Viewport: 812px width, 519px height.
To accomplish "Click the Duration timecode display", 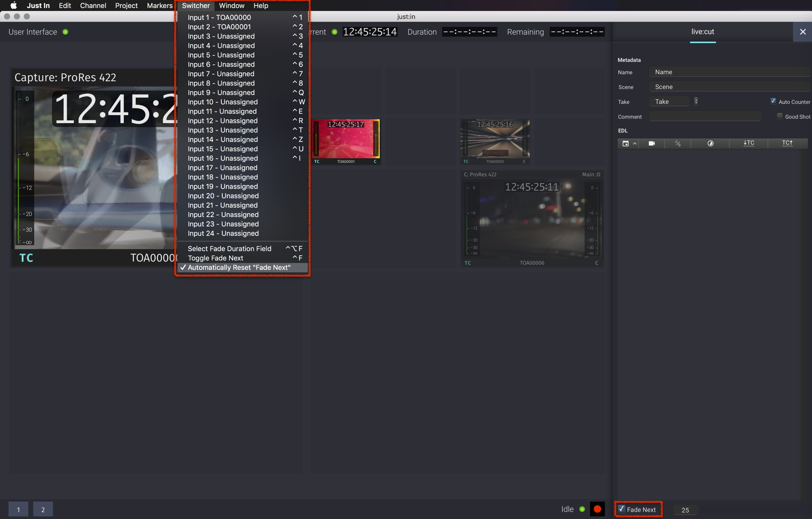I will tap(470, 32).
